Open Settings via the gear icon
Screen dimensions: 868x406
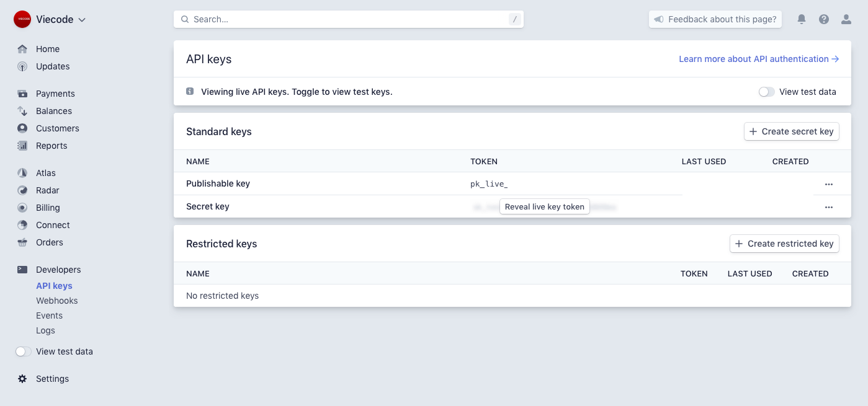click(22, 379)
